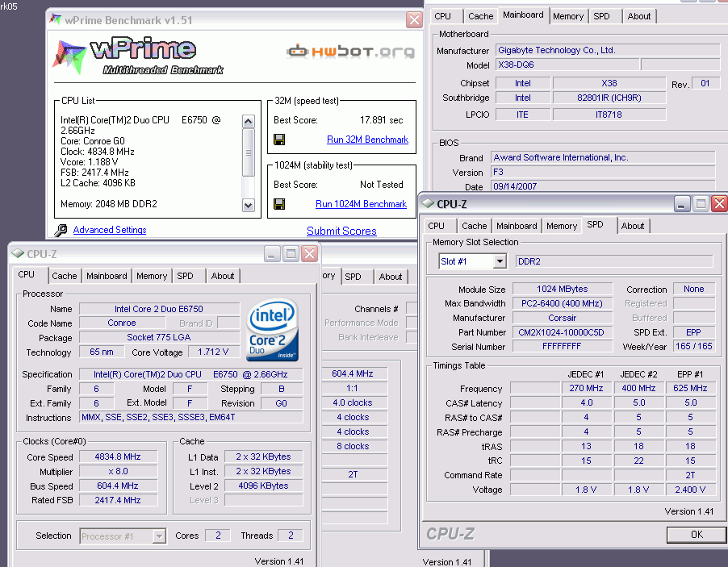
Task: Run the 32M Benchmark
Action: click(367, 140)
